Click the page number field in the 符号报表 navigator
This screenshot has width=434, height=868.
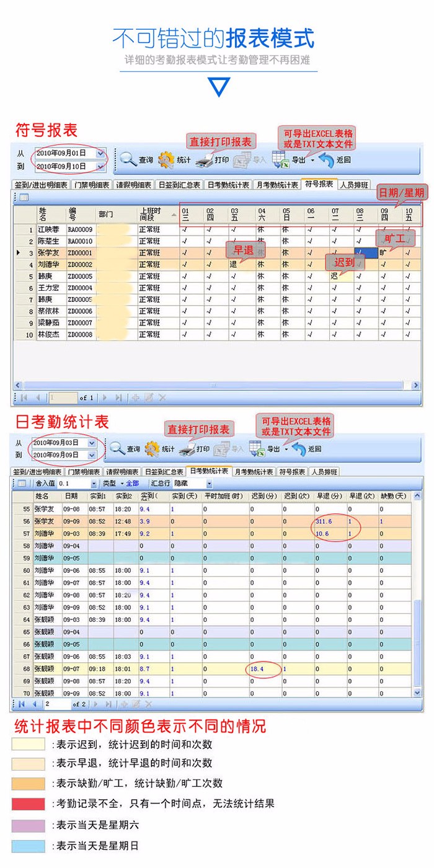(63, 397)
